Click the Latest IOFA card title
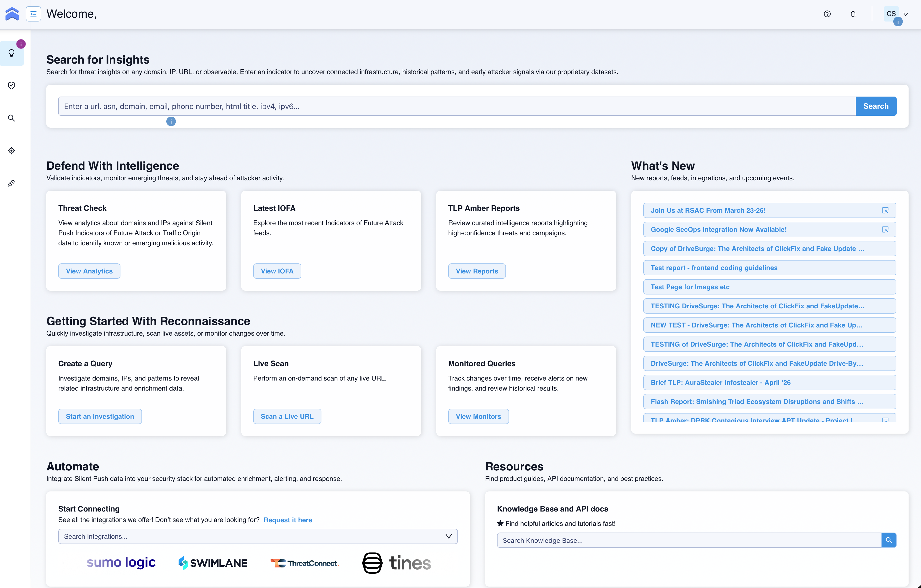 pos(274,208)
